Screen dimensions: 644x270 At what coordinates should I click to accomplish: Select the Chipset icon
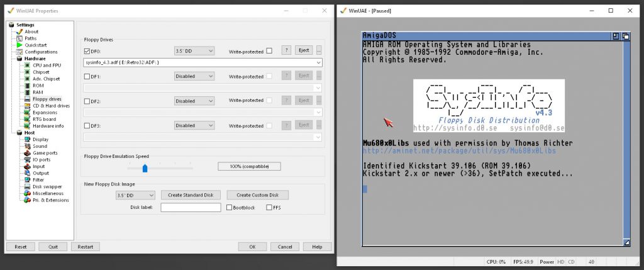[27, 72]
